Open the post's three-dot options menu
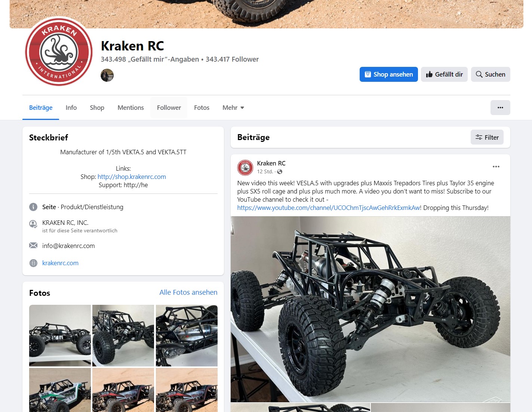 [496, 167]
